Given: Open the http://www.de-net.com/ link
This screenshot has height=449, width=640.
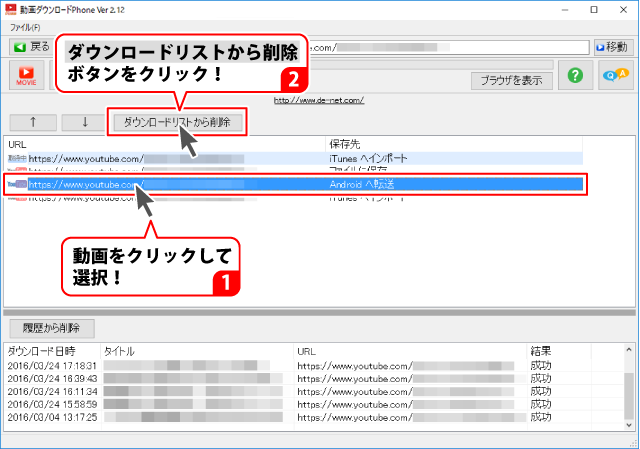Looking at the screenshot, I should pyautogui.click(x=319, y=100).
